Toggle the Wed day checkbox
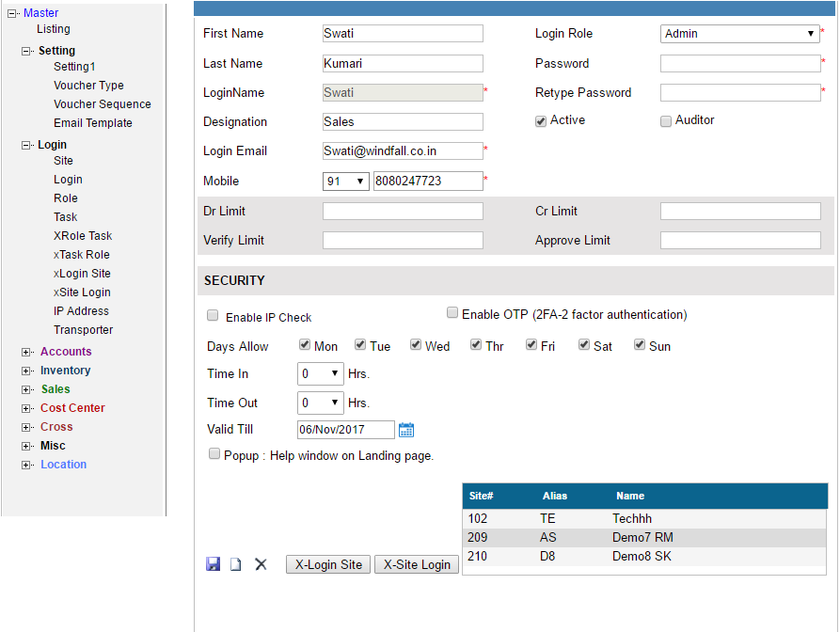 (416, 344)
